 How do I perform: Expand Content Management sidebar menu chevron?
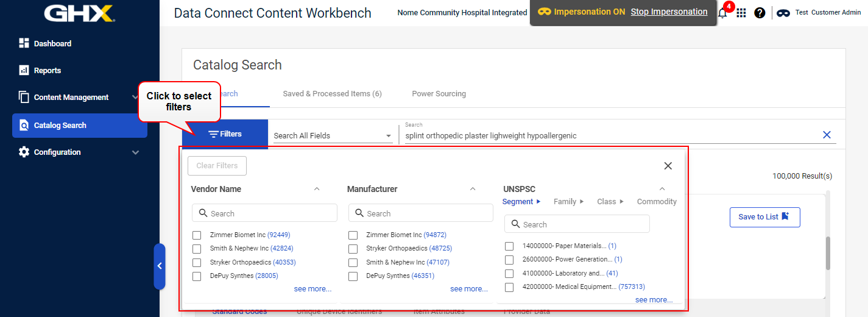pyautogui.click(x=135, y=97)
